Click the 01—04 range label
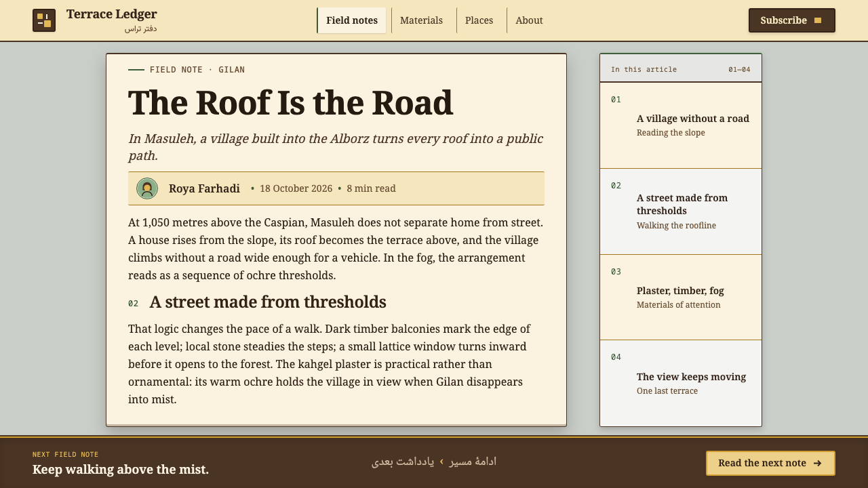868x488 pixels. [x=739, y=69]
